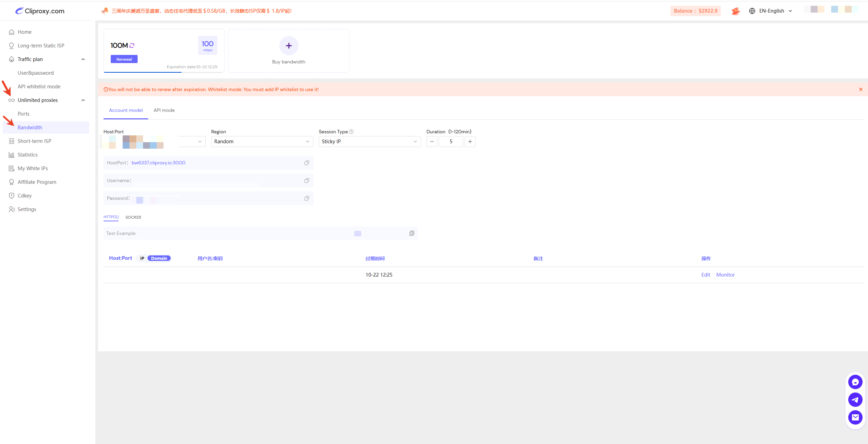This screenshot has height=444, width=868.
Task: Click the Monitor link in the table
Action: 725,275
